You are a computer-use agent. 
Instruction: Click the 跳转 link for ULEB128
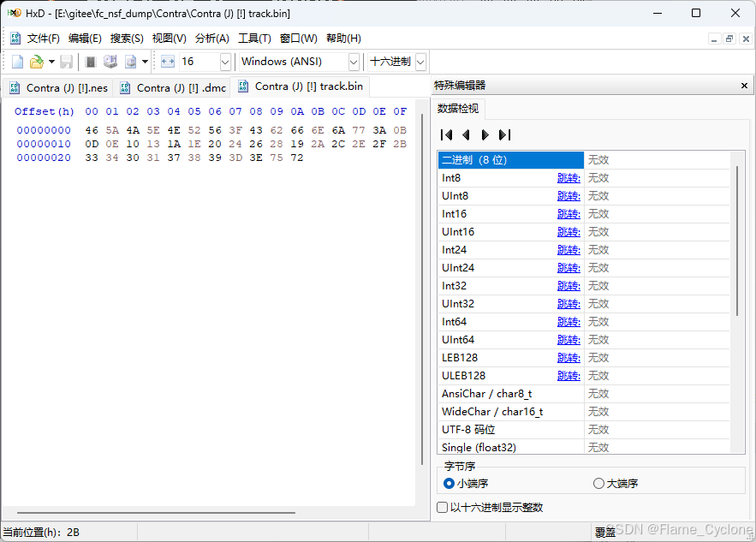pos(568,376)
